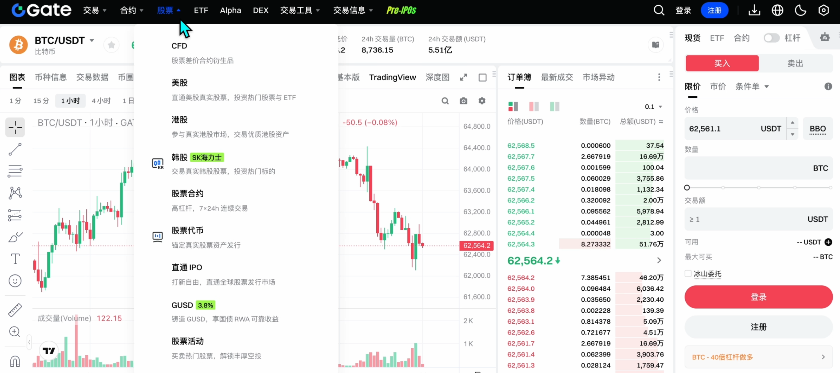Switch to the 最新成交 tab

[x=557, y=77]
